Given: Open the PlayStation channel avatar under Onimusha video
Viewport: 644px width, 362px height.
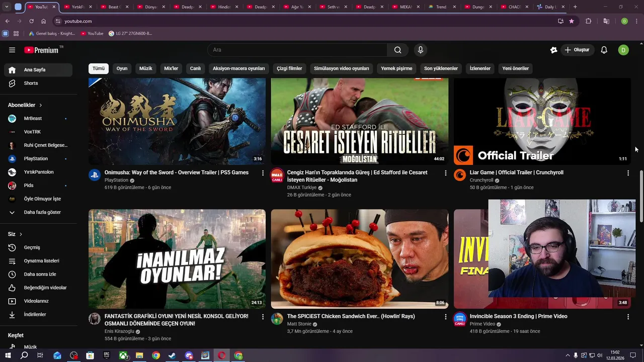Looking at the screenshot, I should 95,175.
